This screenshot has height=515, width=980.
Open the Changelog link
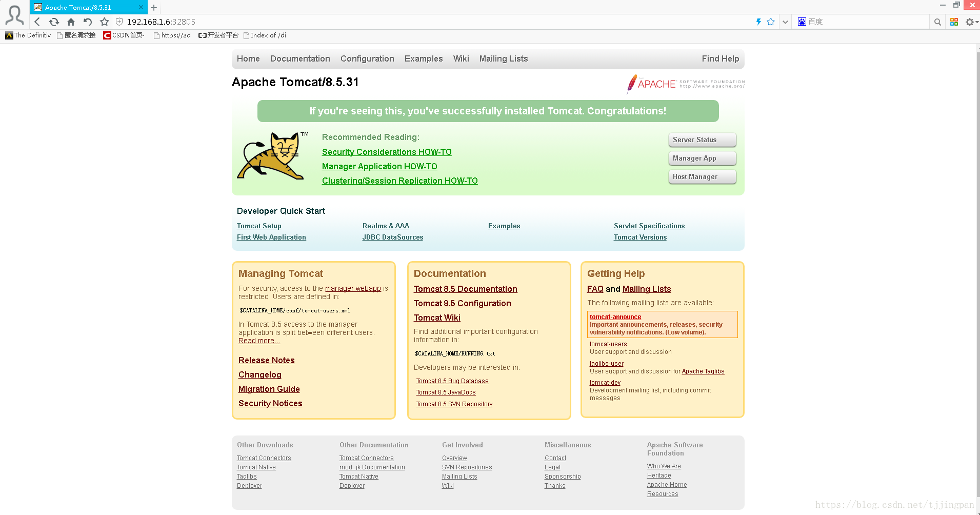pos(259,374)
